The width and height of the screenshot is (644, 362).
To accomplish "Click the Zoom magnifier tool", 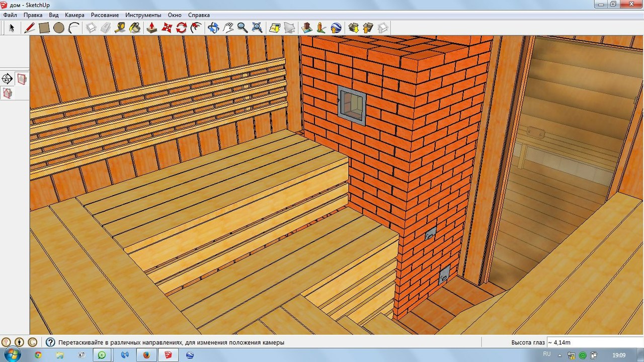I will 243,28.
